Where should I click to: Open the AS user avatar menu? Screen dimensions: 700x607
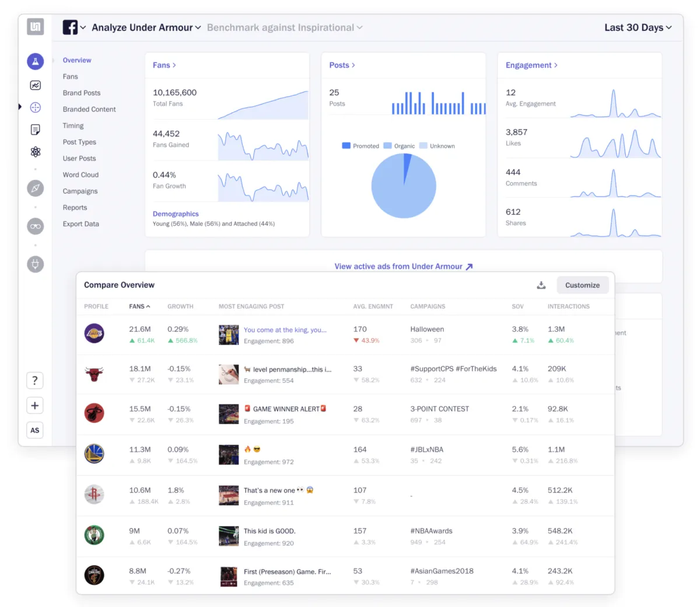coord(35,430)
